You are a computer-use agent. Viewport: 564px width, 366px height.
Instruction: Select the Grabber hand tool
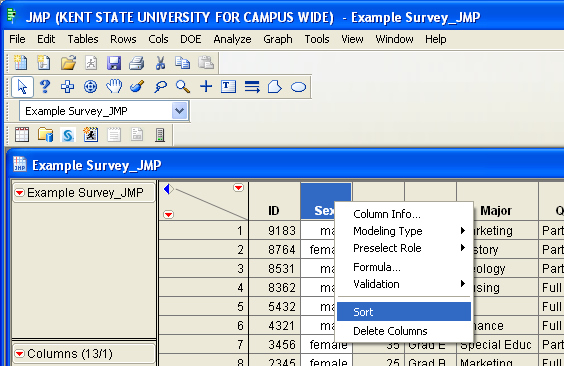coord(114,87)
